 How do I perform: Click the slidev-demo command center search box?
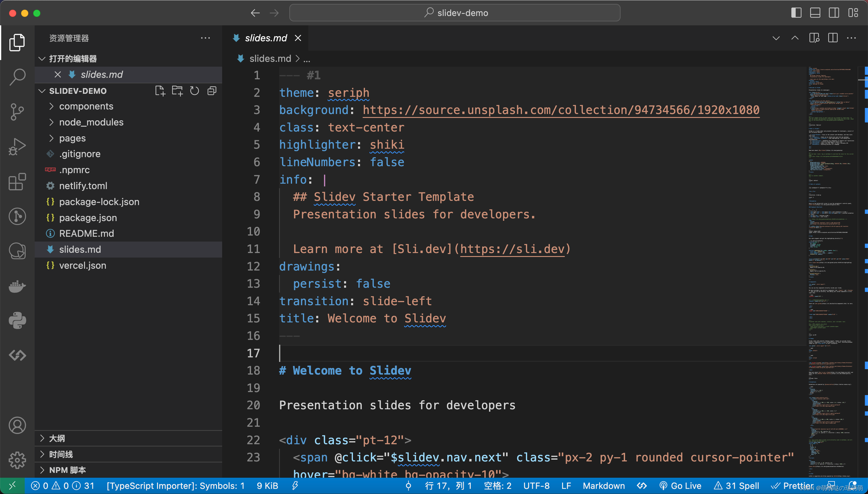454,13
